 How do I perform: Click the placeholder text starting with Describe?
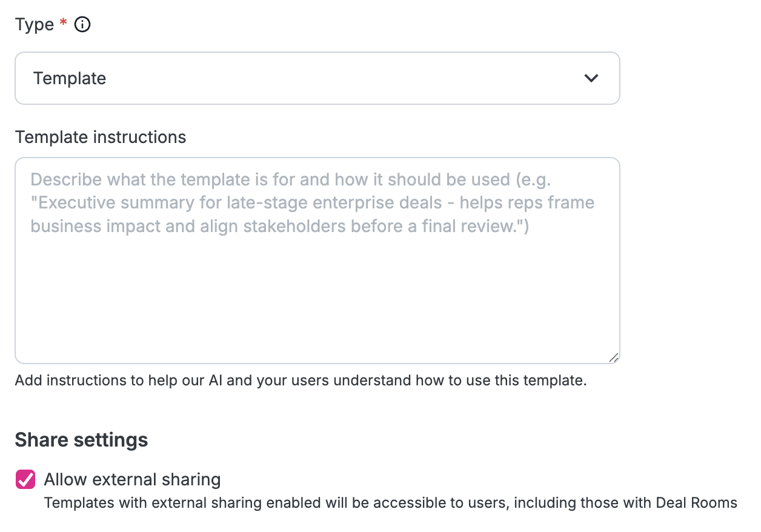pyautogui.click(x=291, y=179)
